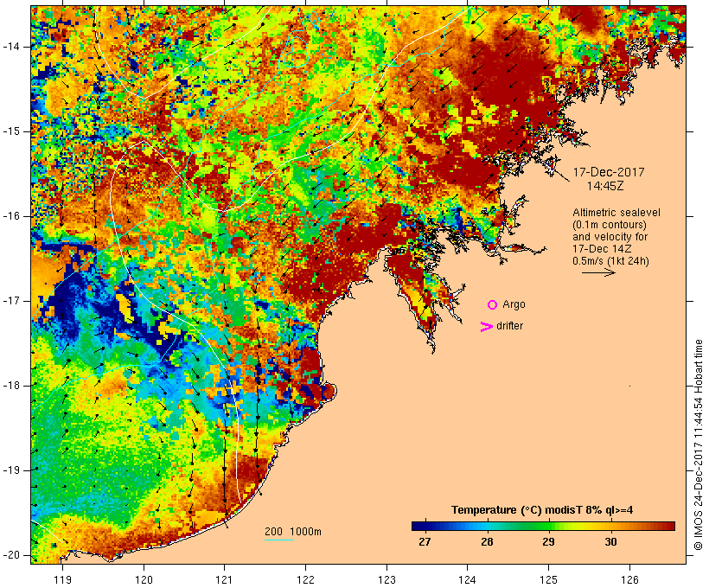Image resolution: width=709 pixels, height=588 pixels.
Task: Click longitude axis label 120
Action: tap(144, 579)
